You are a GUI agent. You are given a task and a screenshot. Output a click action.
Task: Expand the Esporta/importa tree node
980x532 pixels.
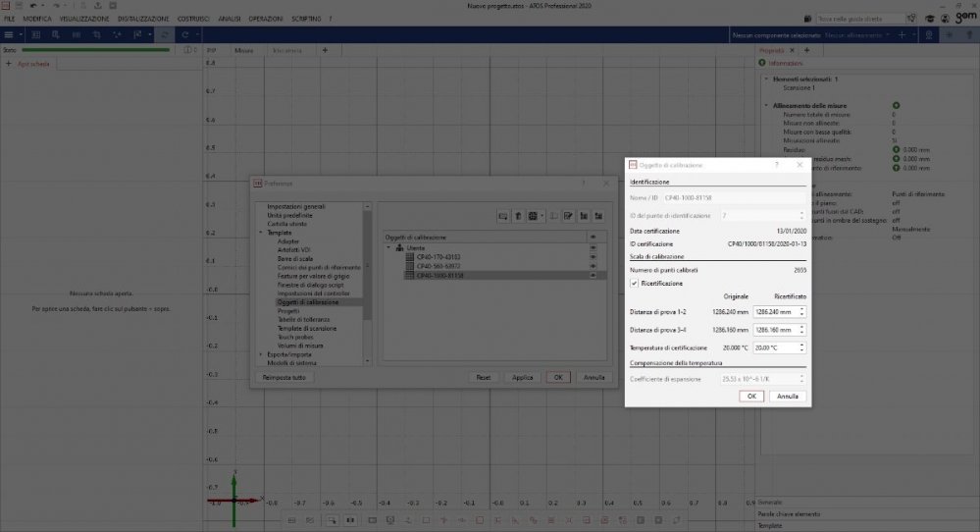point(260,353)
